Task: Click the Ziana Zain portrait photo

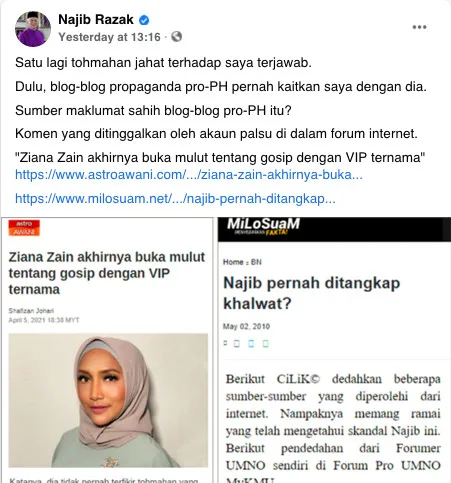Action: click(x=108, y=400)
